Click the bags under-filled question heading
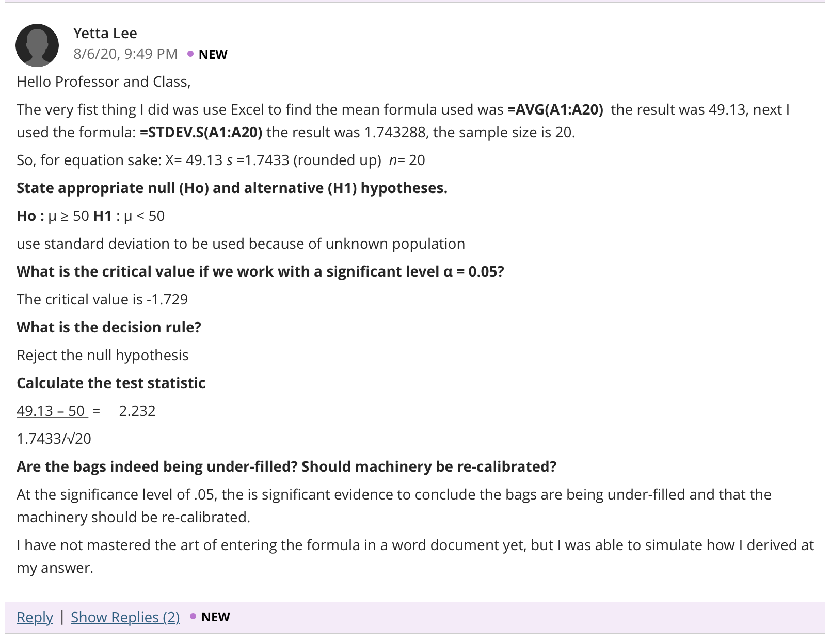This screenshot has height=644, width=831. [x=286, y=467]
